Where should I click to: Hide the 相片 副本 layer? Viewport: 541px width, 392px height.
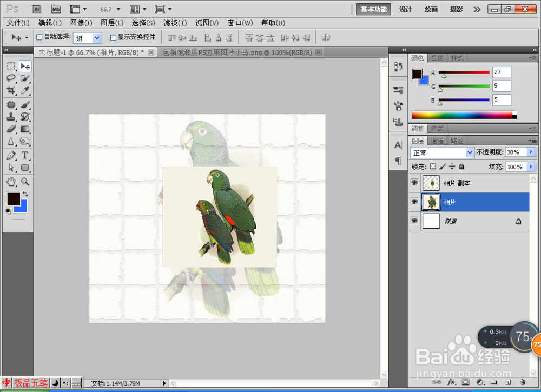point(414,183)
